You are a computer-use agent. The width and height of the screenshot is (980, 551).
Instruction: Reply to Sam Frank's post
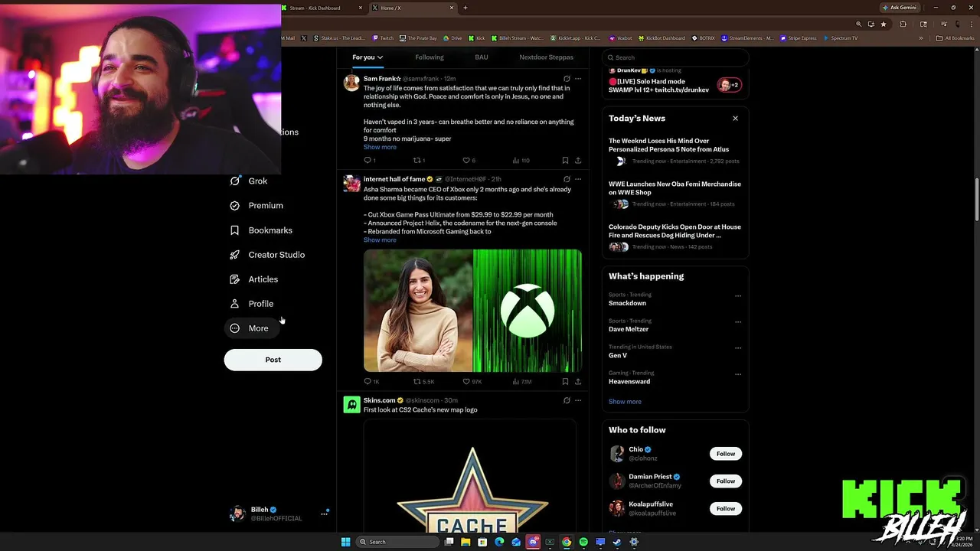pos(369,161)
